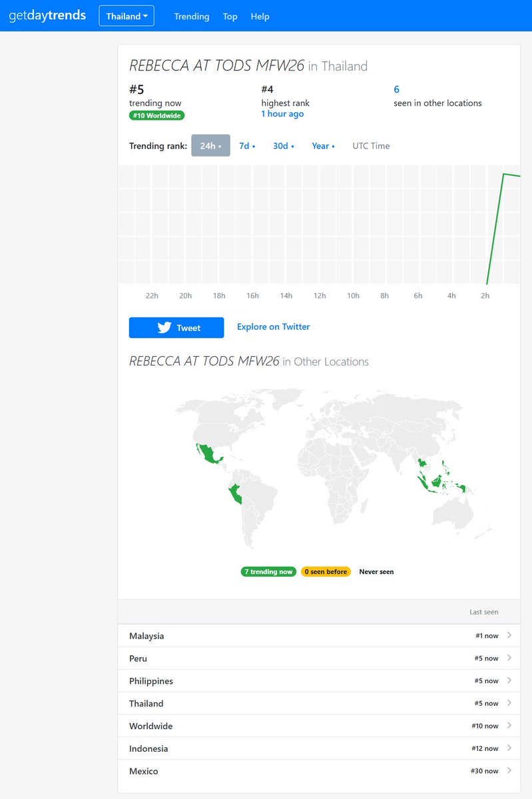Click the '2h' axis label on chart
This screenshot has width=532, height=799.
[485, 296]
